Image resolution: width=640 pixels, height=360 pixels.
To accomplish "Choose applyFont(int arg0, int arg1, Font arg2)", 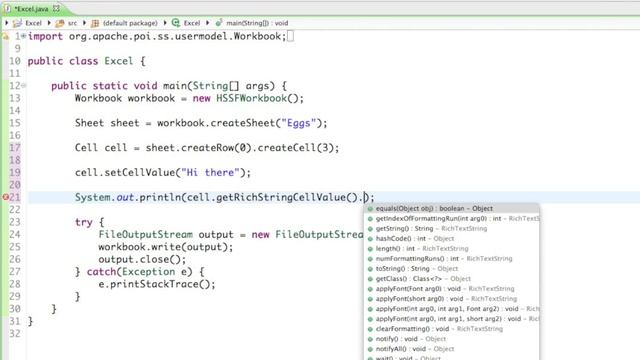I will coord(451,309).
